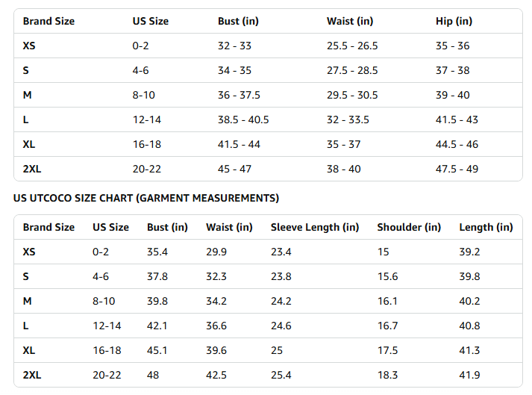Viewport: 532px width, 395px height.
Task: Select the M garment waist value 34.2
Action: pos(216,301)
